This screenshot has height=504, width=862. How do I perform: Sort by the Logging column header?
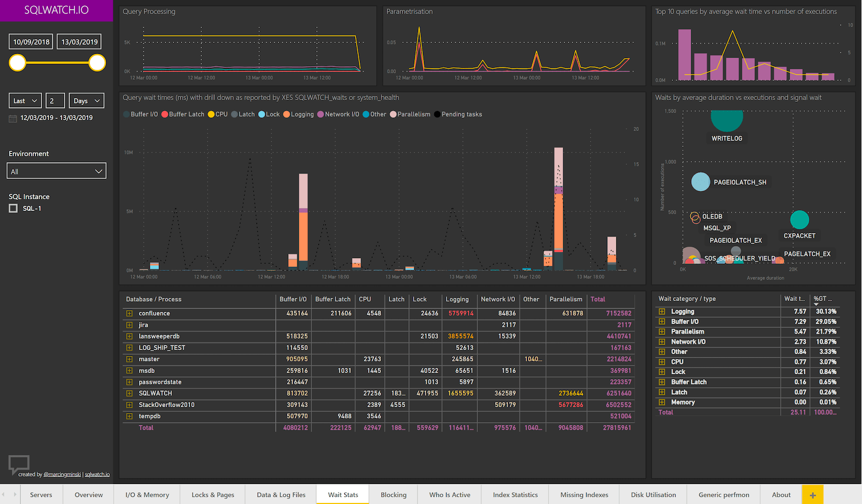(457, 299)
